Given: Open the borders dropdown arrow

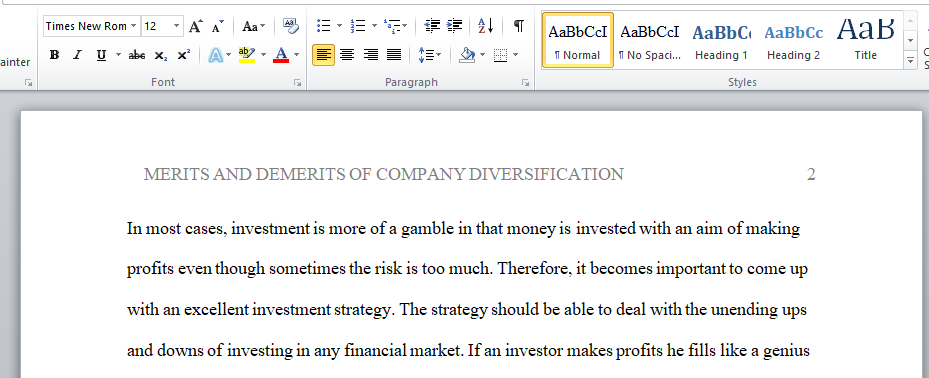Looking at the screenshot, I should (515, 55).
